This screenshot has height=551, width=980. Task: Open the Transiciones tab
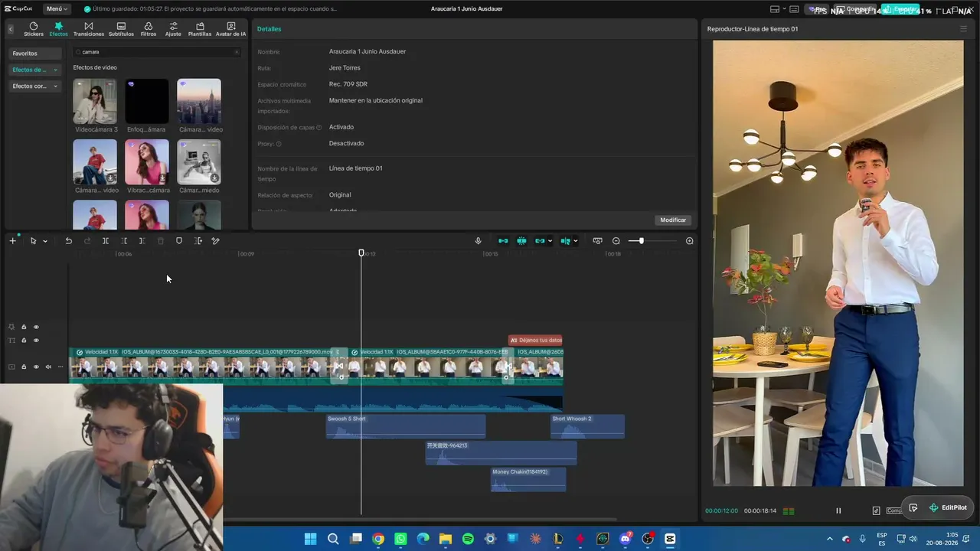click(x=89, y=29)
